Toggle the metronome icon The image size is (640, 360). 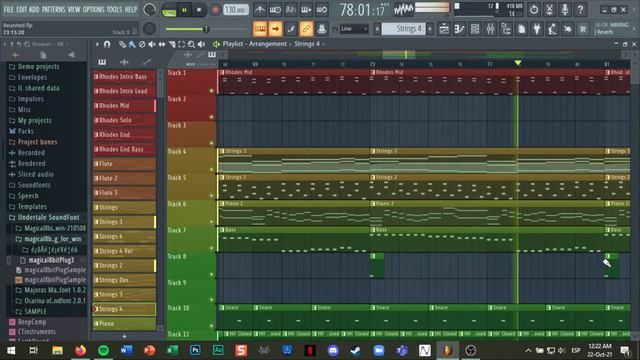260,9
